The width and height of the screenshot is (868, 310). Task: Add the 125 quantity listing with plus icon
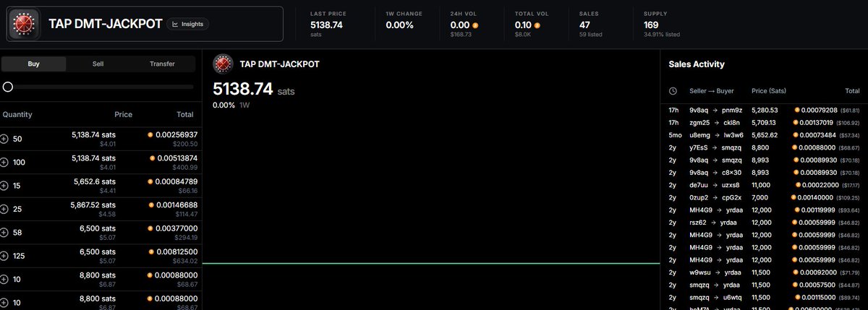[x=4, y=255]
